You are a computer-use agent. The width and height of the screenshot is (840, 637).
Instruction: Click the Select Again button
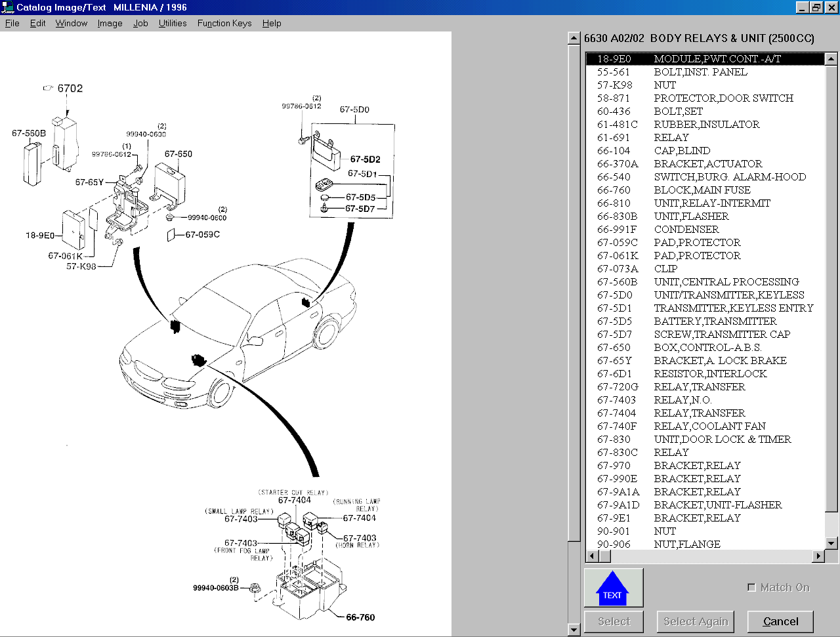[696, 621]
